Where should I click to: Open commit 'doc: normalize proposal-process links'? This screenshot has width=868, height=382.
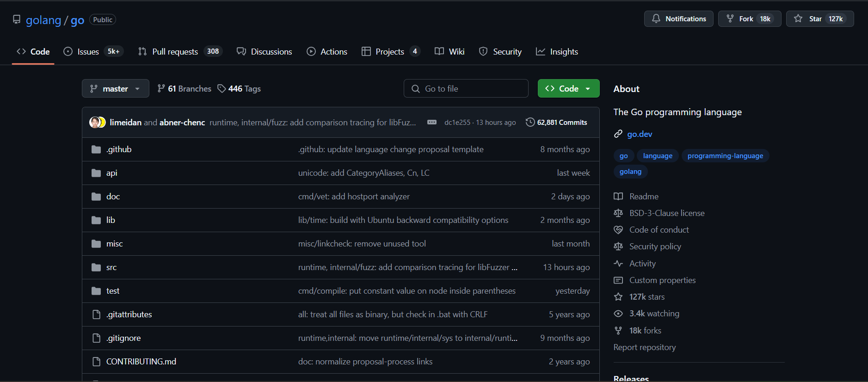[365, 362]
